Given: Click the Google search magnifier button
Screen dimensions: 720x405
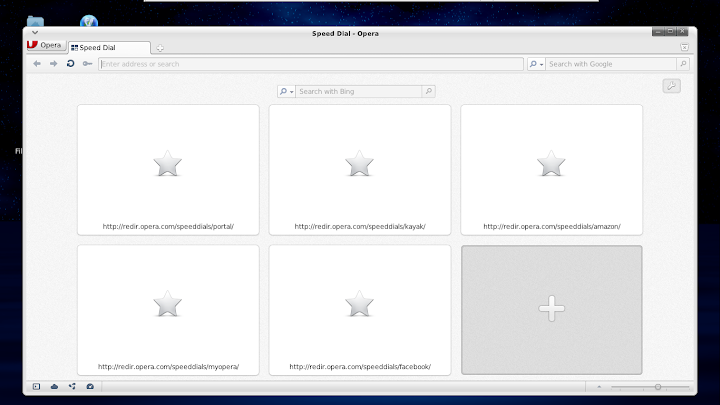Looking at the screenshot, I should click(683, 64).
